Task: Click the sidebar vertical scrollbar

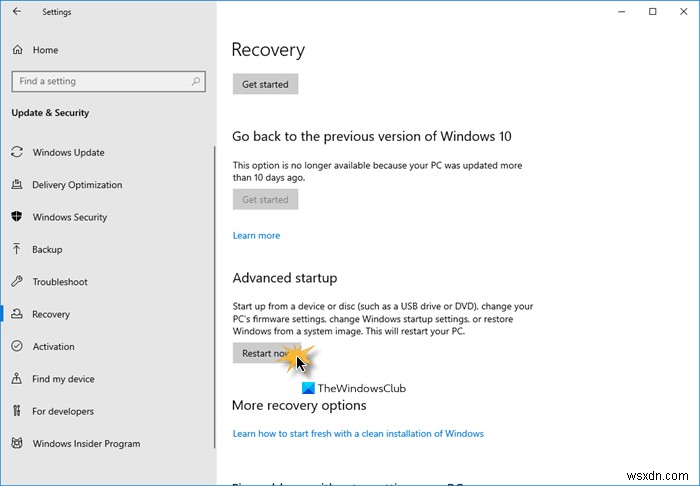Action: [x=214, y=297]
